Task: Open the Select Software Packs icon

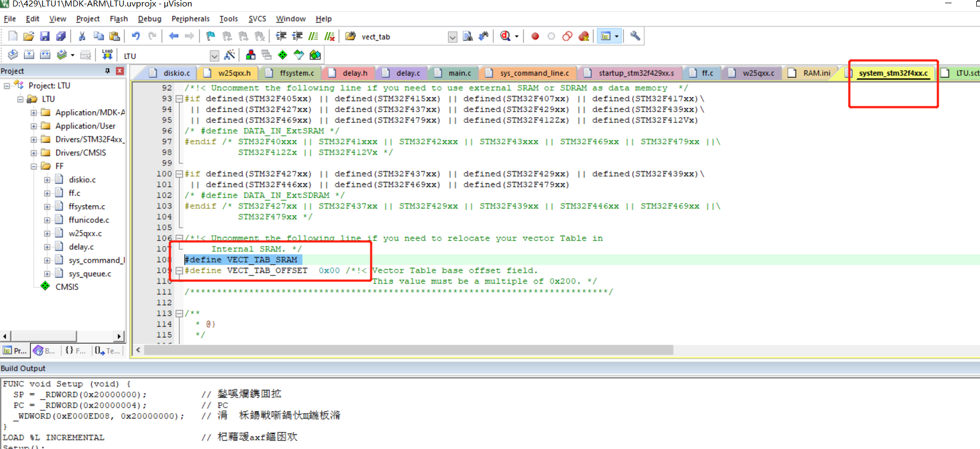Action: click(x=299, y=55)
